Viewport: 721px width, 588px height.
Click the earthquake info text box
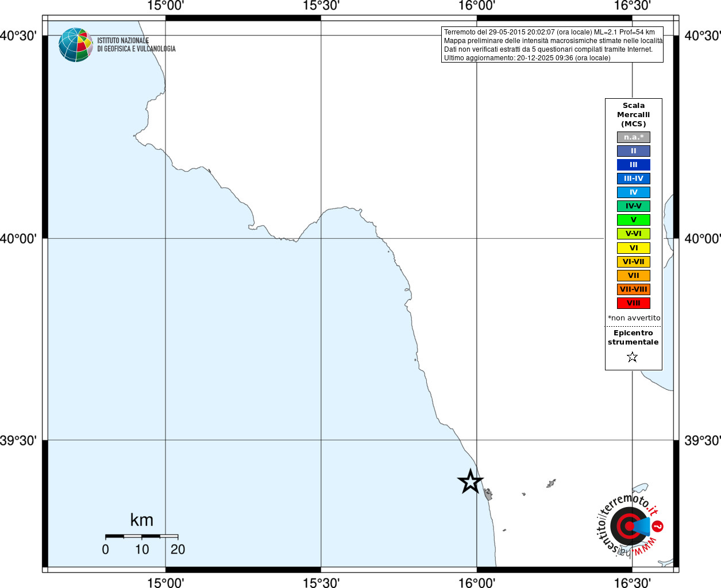(552, 45)
